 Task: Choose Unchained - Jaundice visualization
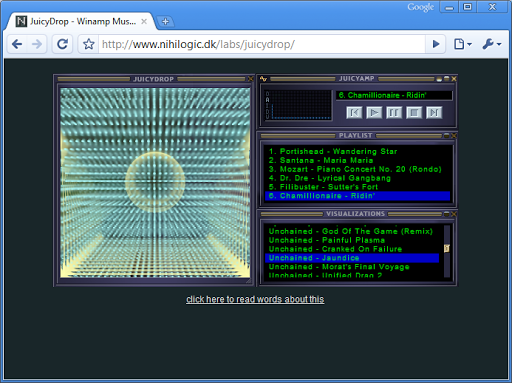(x=352, y=258)
